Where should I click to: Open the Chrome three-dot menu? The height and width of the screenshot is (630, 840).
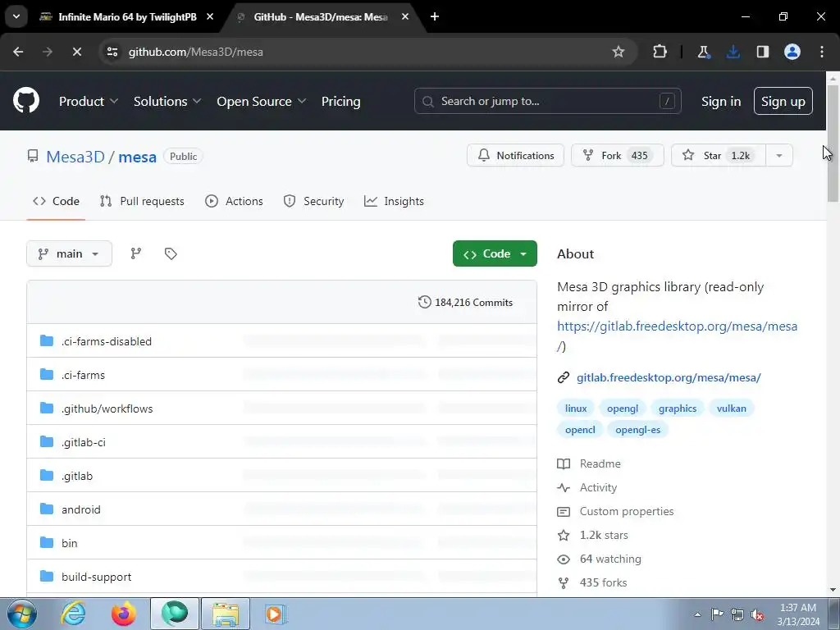pyautogui.click(x=822, y=52)
